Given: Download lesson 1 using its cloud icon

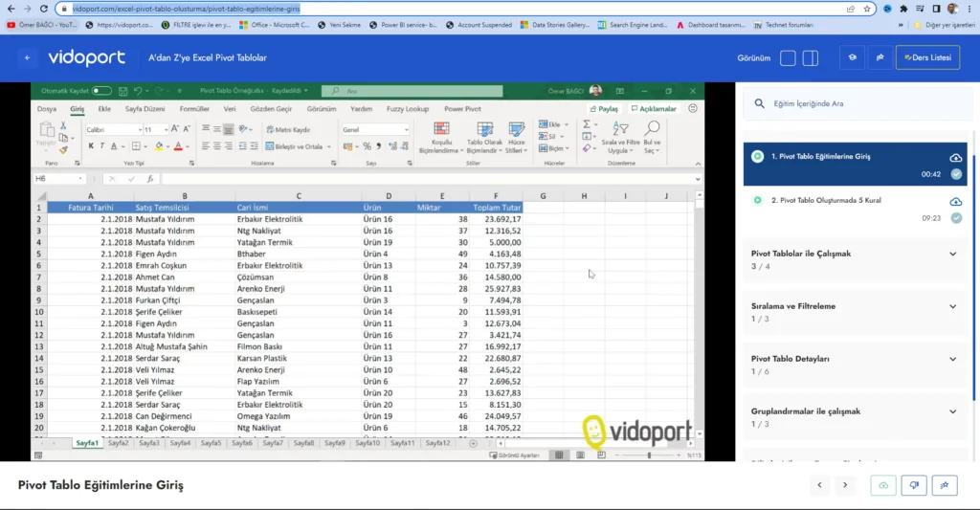Looking at the screenshot, I should [955, 157].
